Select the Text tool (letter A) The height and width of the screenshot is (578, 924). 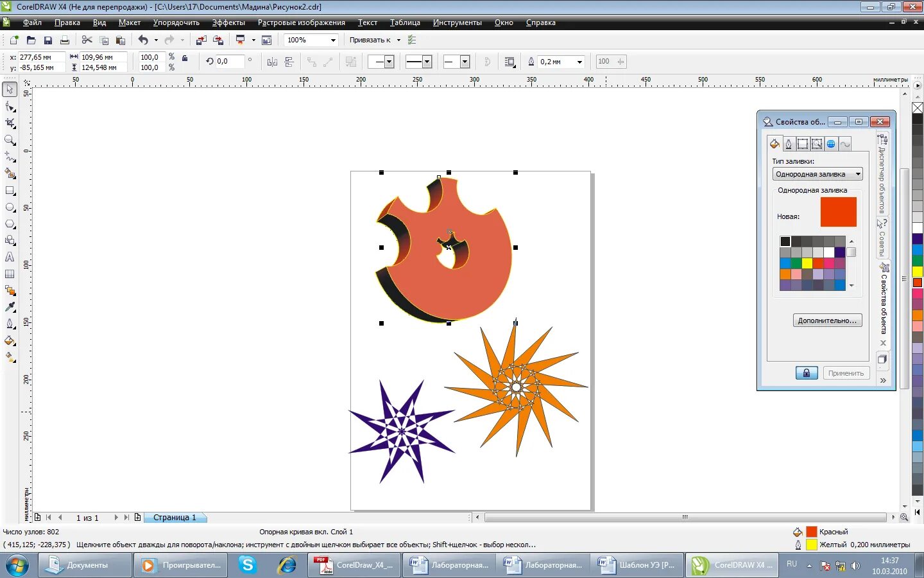click(10, 258)
